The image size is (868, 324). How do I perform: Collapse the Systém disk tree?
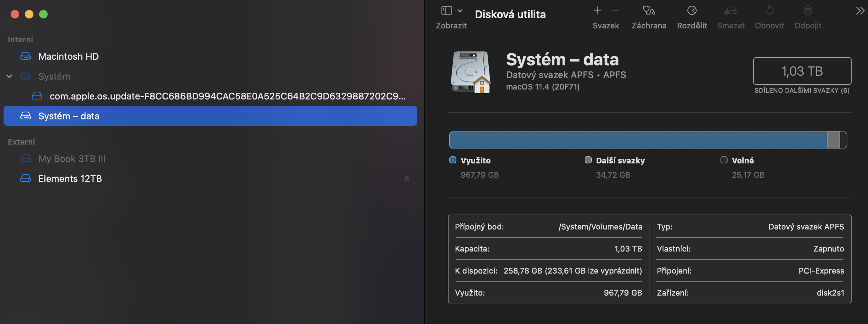click(x=10, y=76)
